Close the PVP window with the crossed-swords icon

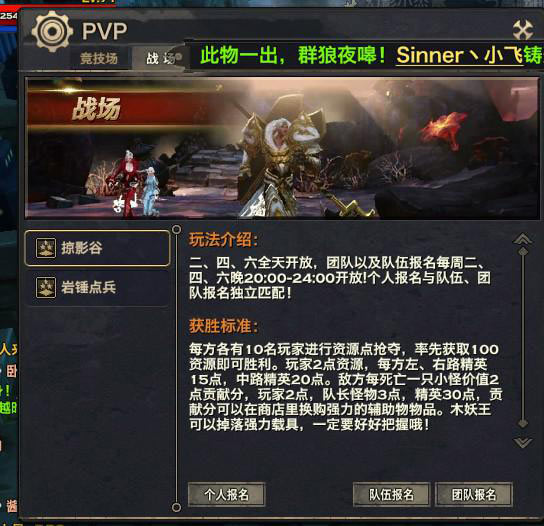pyautogui.click(x=523, y=30)
